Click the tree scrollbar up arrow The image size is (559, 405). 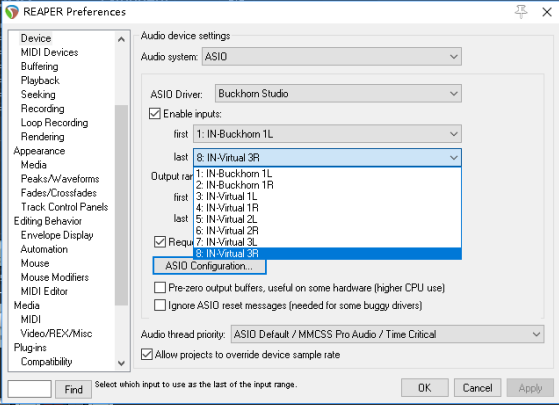click(121, 39)
